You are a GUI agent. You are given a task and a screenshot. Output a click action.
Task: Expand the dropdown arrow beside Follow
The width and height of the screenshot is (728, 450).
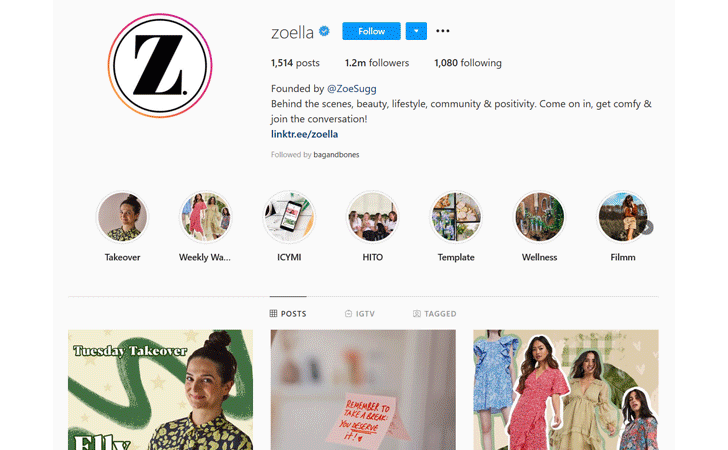(x=416, y=31)
